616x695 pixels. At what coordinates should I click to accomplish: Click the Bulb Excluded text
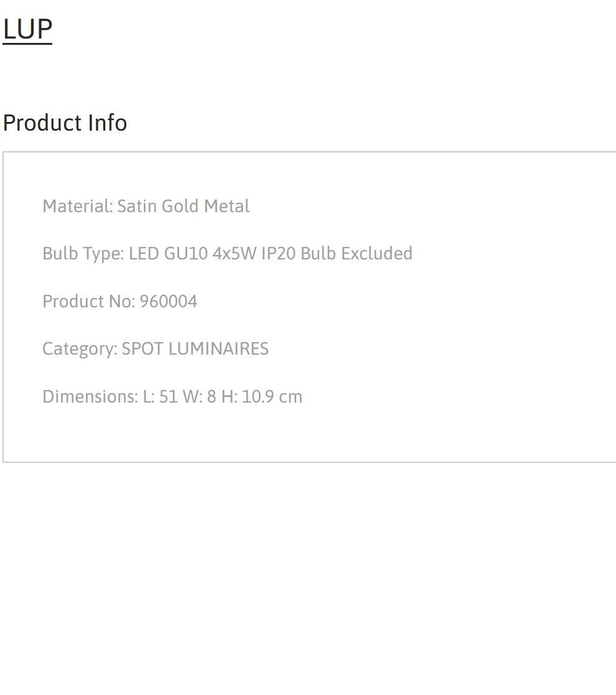click(x=357, y=253)
